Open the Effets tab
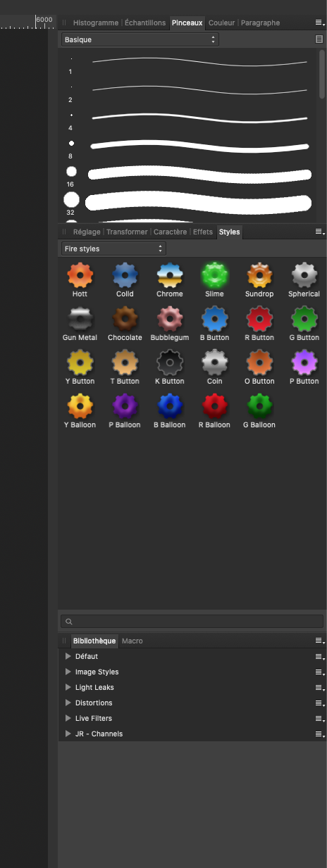 203,232
